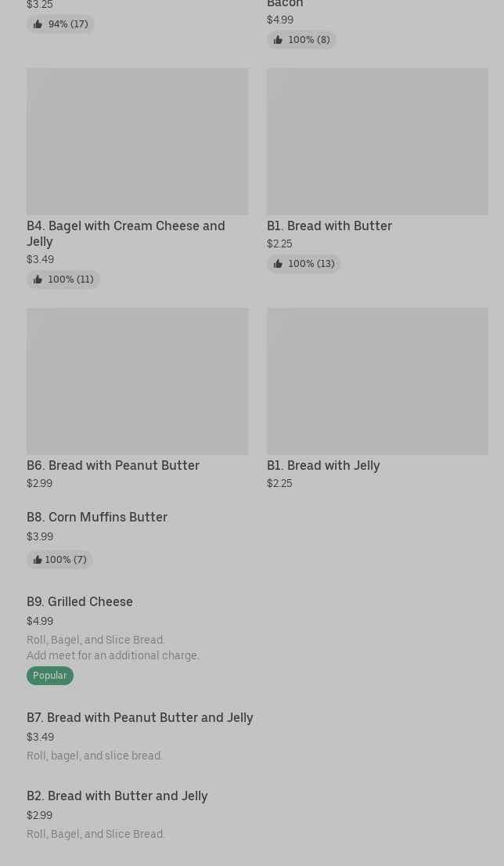Click the green Popular badge
Screen dimensions: 504x866
(x=50, y=676)
